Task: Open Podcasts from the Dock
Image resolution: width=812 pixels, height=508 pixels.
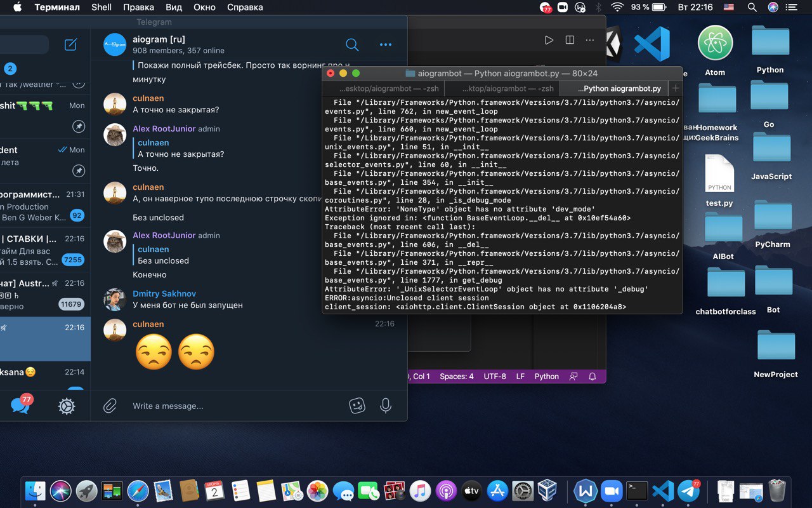Action: click(446, 491)
